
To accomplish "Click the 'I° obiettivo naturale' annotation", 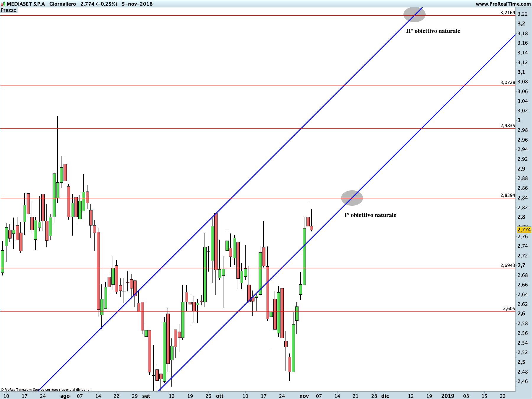I will click(370, 215).
